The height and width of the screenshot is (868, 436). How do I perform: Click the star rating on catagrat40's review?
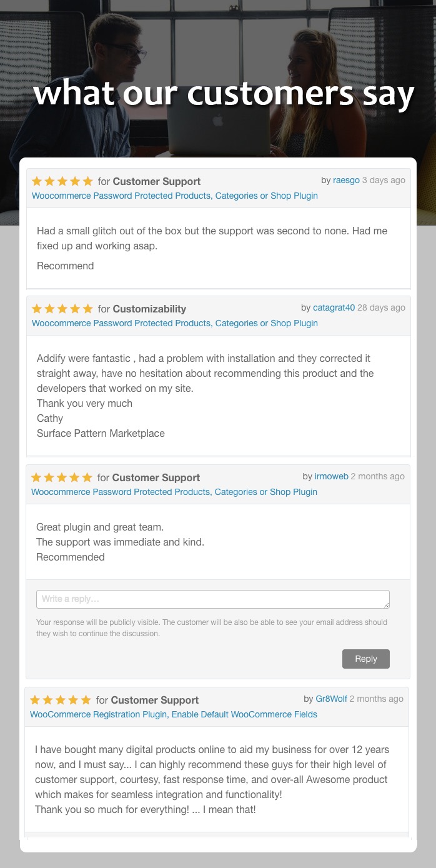pos(62,309)
